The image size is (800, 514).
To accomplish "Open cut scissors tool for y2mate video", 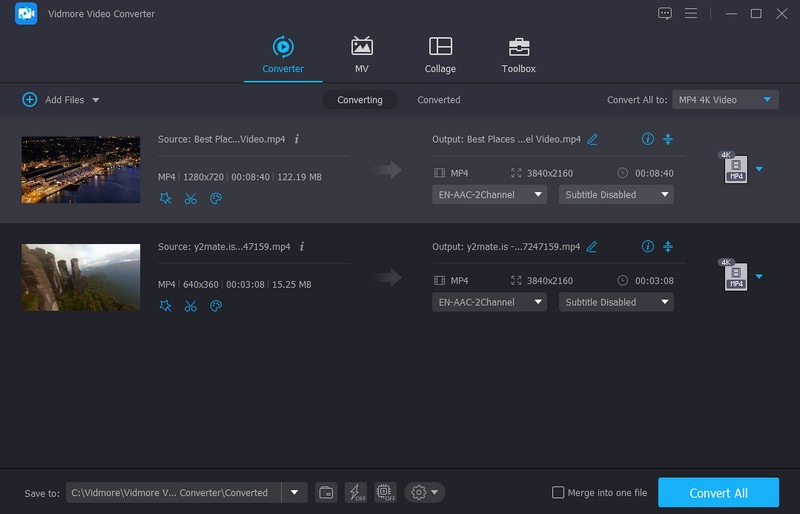I will click(x=191, y=306).
